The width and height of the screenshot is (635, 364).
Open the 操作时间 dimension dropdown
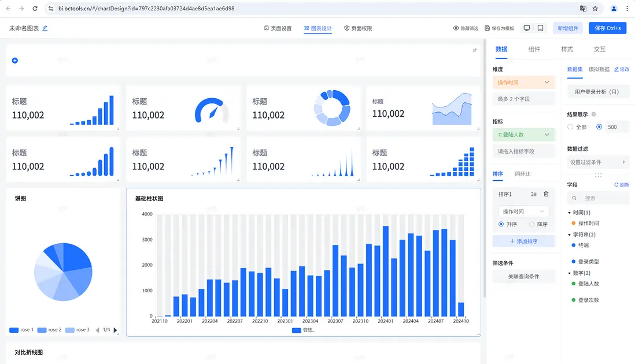pyautogui.click(x=523, y=83)
